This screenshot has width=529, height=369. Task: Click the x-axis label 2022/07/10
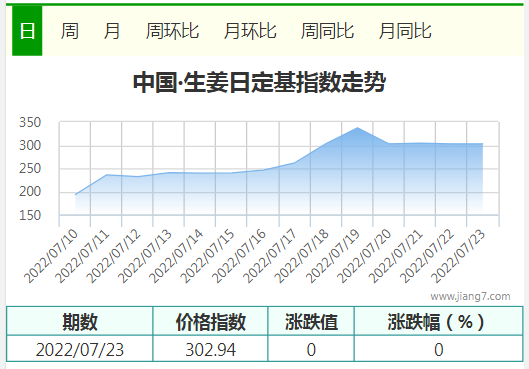click(x=51, y=256)
